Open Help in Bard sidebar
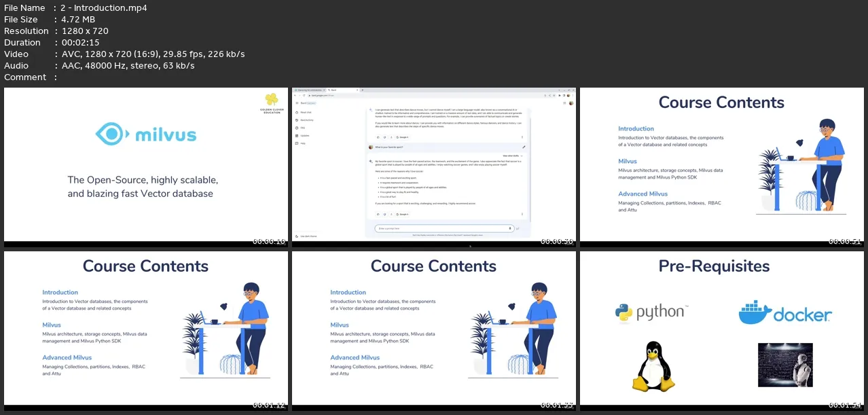 point(302,143)
